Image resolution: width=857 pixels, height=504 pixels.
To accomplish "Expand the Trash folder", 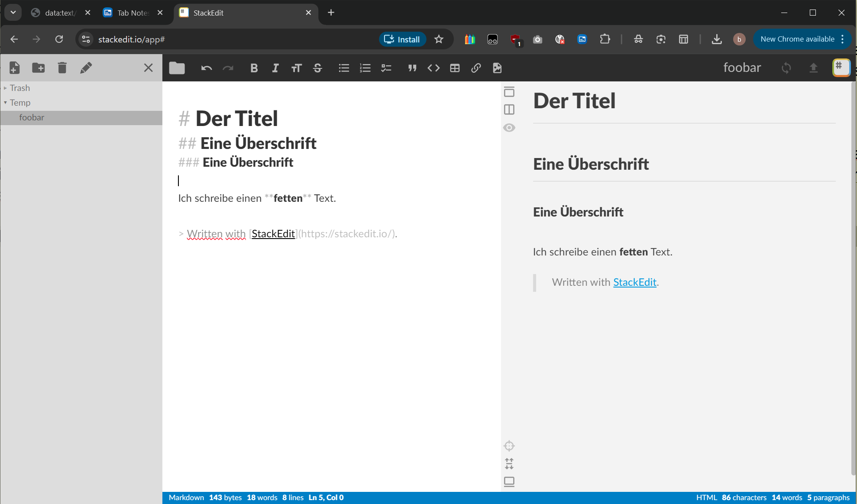I will tap(19, 88).
